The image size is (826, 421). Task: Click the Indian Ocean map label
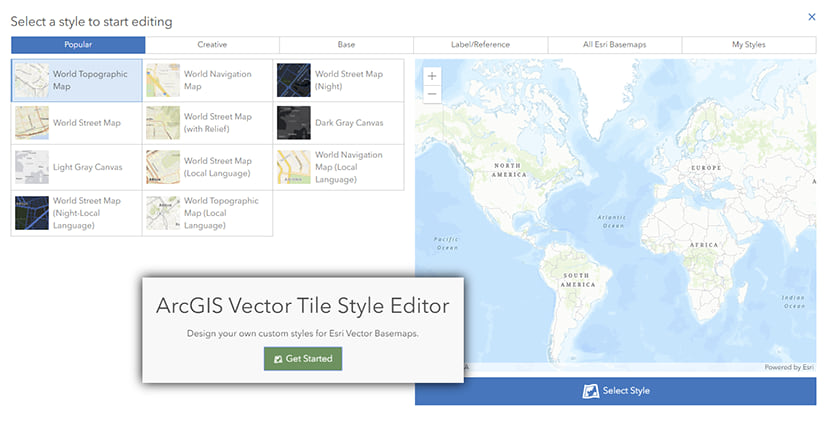click(793, 301)
